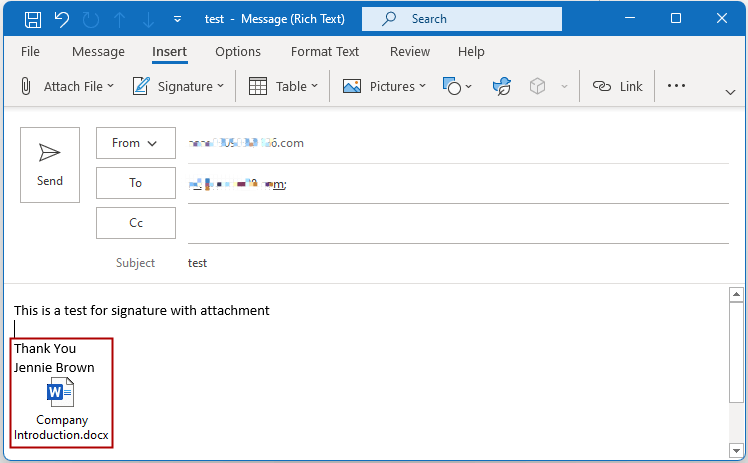Open the Signature dropdown
Image resolution: width=748 pixels, height=463 pixels.
click(x=178, y=87)
